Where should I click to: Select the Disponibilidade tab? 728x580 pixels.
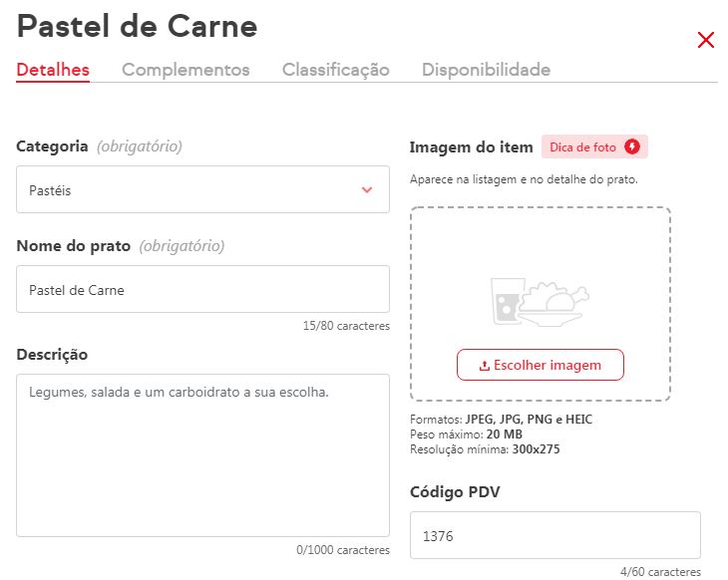coord(486,70)
